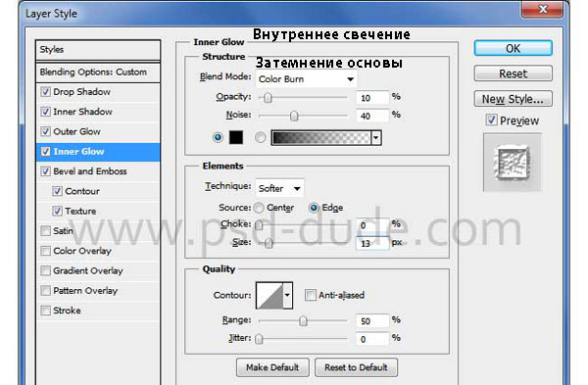
Task: Select the Center source radio button
Action: click(x=259, y=208)
